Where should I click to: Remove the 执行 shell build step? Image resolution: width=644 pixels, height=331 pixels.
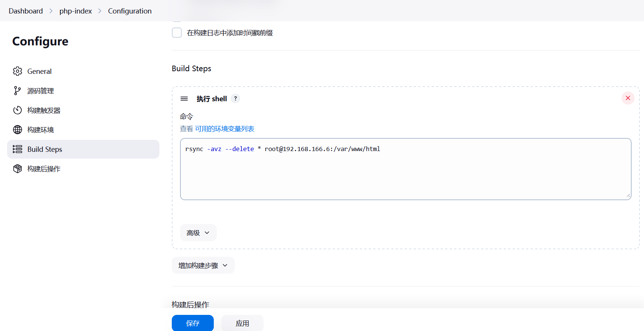[628, 98]
